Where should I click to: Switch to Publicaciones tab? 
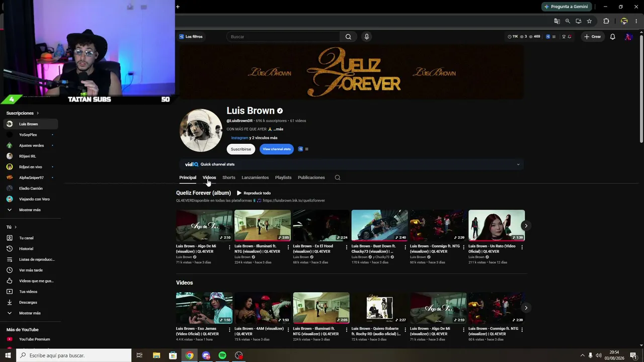[x=311, y=177]
